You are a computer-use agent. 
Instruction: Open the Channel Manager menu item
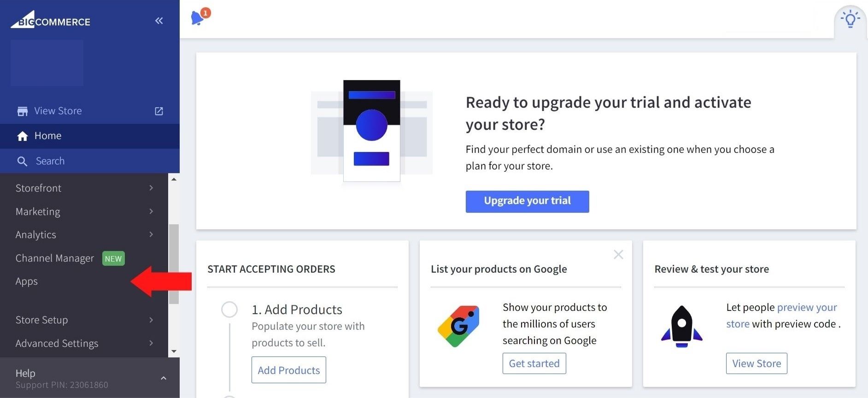coord(55,258)
